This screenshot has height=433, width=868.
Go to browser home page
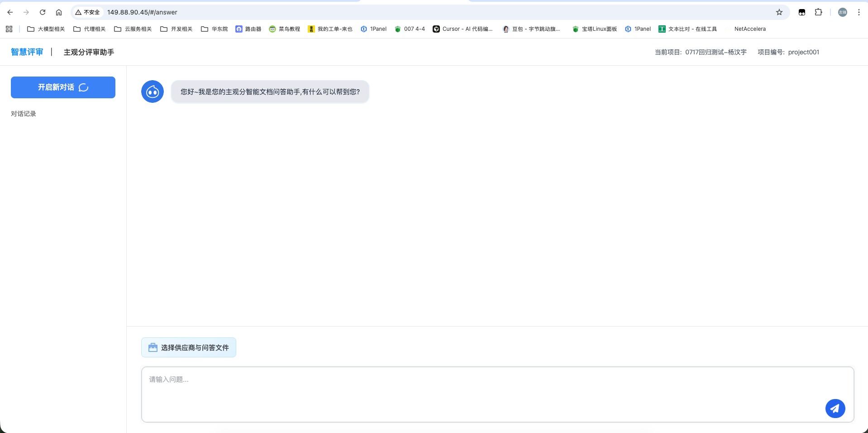pos(59,12)
